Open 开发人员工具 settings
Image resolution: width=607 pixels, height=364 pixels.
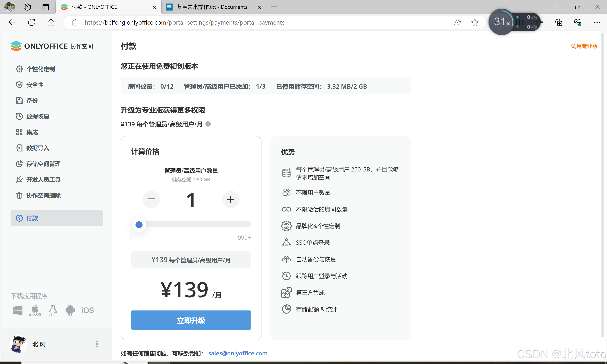pyautogui.click(x=43, y=180)
